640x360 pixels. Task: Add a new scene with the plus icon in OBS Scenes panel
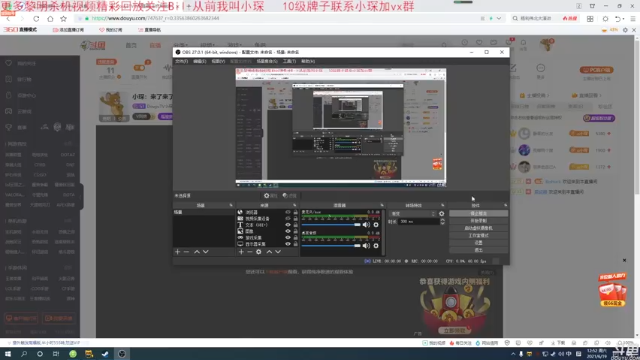click(178, 252)
